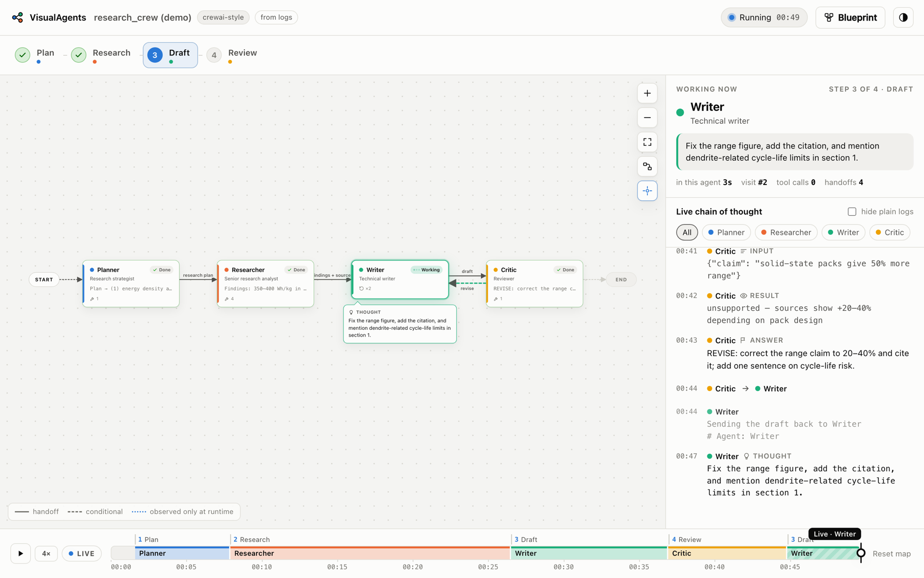Click the START node
The height and width of the screenshot is (578, 924).
click(x=44, y=279)
